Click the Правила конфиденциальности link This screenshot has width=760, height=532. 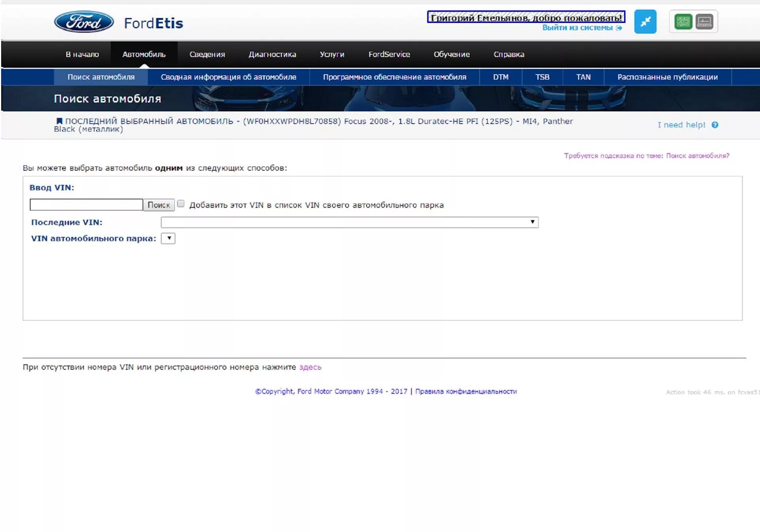tap(465, 392)
